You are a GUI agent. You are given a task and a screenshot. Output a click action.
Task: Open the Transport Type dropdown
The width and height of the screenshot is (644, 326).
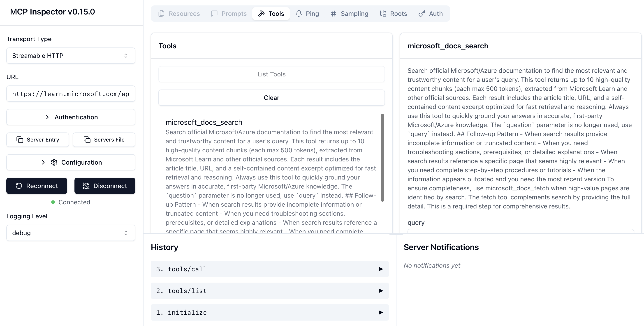tap(71, 56)
